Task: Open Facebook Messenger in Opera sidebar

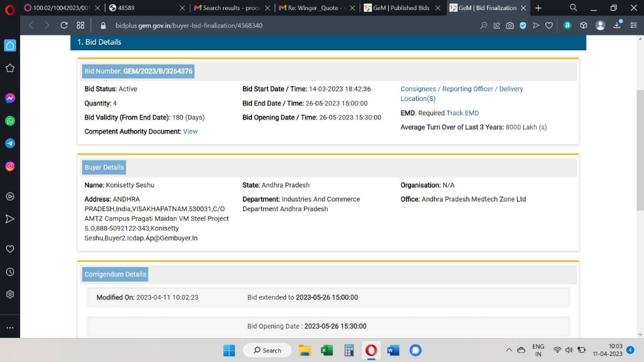Action: (x=10, y=99)
